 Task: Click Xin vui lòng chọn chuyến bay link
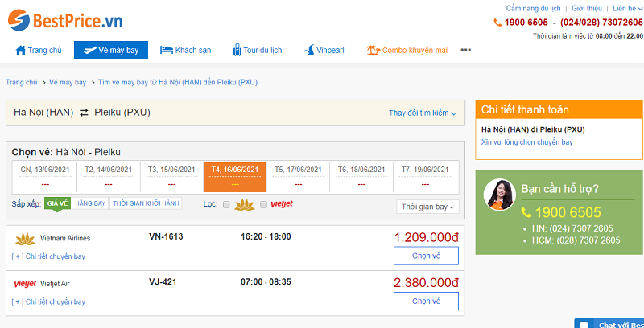point(527,142)
